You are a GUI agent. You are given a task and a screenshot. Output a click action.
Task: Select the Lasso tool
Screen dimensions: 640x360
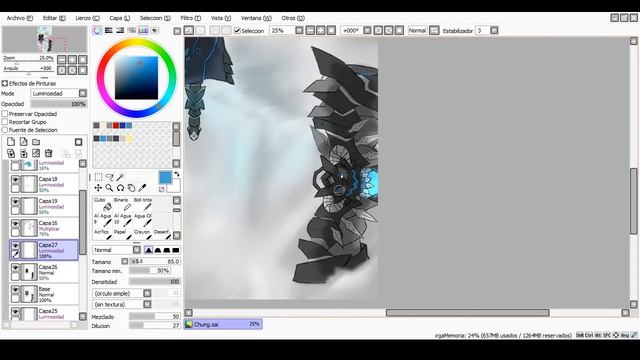(109, 177)
